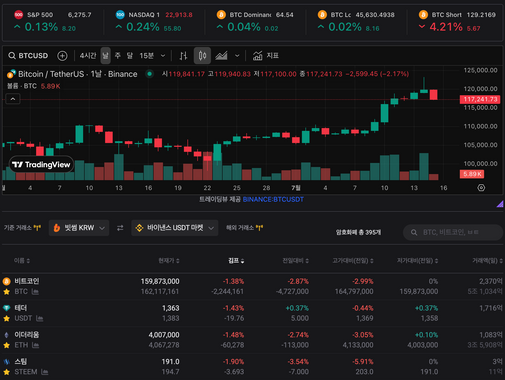Open the BINANCE:BTCUSDT link
Image resolution: width=505 pixels, height=380 pixels.
tap(273, 199)
